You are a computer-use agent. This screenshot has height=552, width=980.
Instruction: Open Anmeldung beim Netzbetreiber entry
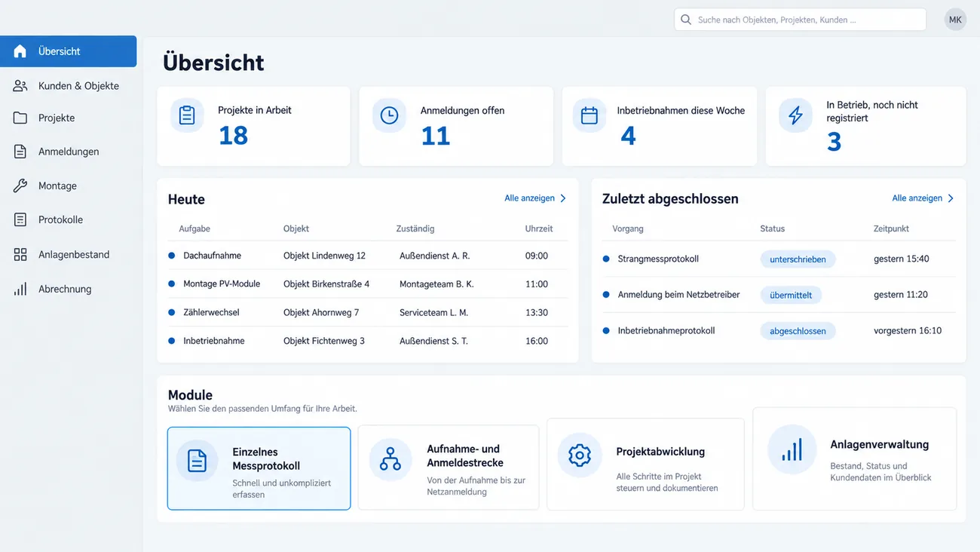pyautogui.click(x=678, y=295)
